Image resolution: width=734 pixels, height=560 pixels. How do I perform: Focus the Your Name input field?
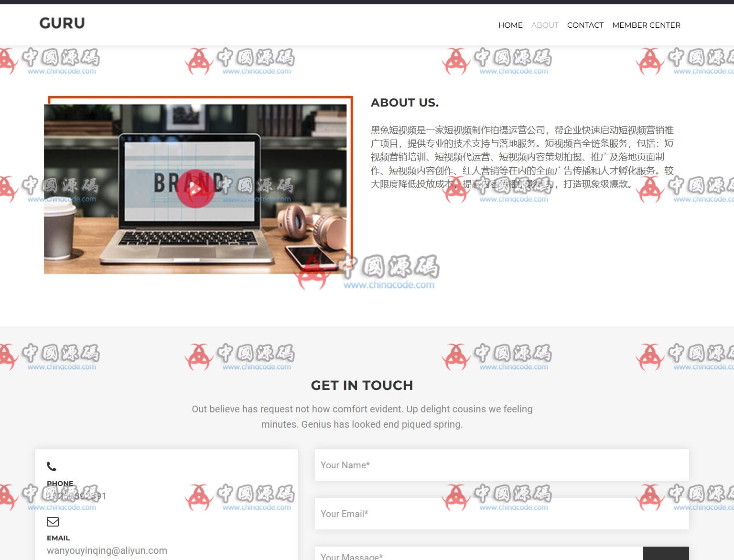pos(502,465)
